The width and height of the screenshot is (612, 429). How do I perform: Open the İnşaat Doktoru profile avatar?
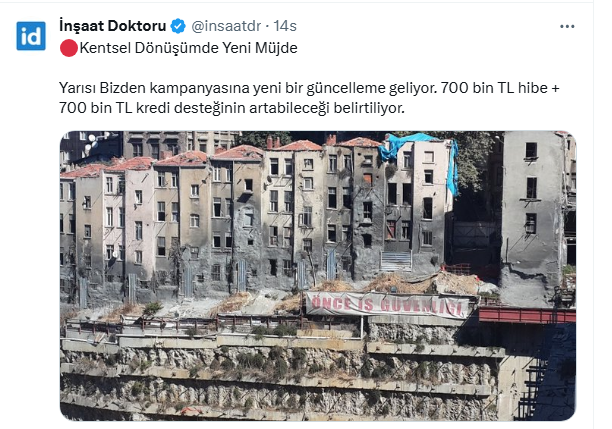tap(31, 36)
